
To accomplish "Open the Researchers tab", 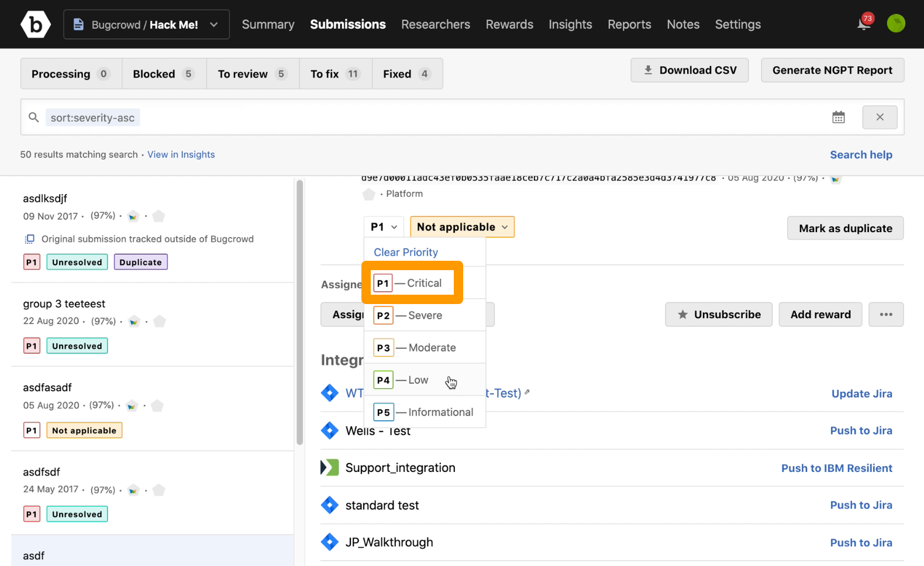I will tap(436, 25).
